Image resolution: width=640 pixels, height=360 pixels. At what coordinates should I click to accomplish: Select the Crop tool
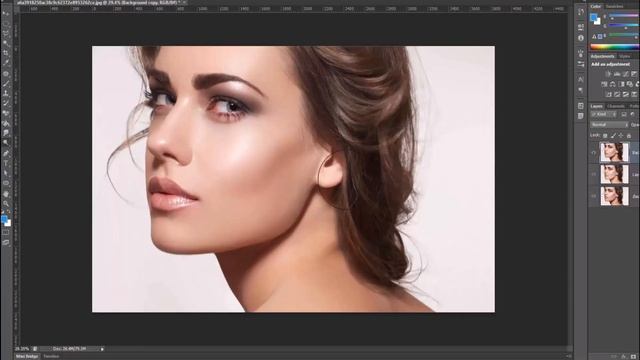(x=6, y=53)
